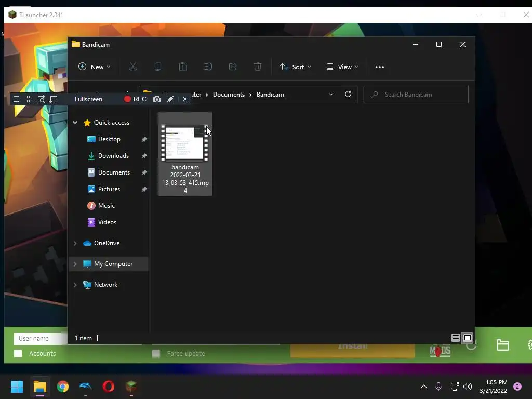This screenshot has height=399, width=532.
Task: Open the notification count badge
Action: pyautogui.click(x=517, y=387)
